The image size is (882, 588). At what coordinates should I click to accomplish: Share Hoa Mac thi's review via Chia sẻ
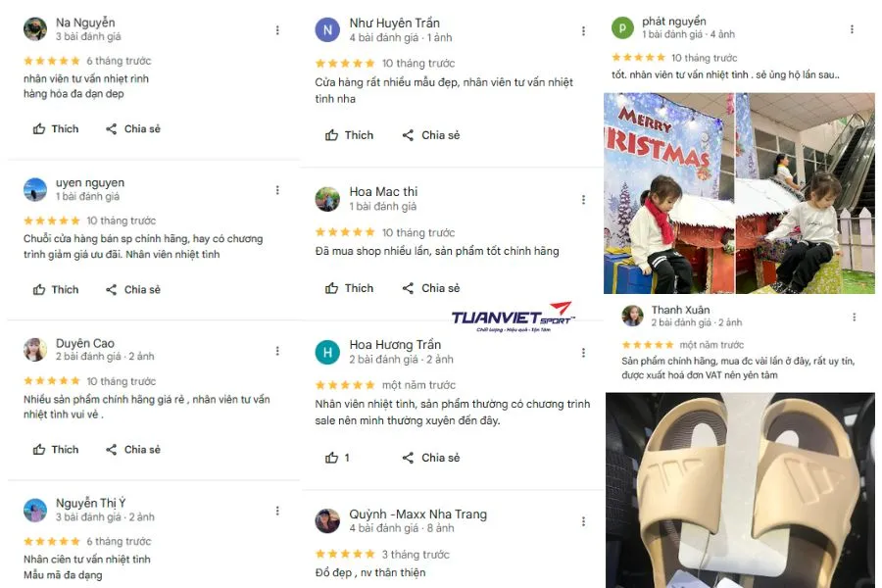(431, 288)
